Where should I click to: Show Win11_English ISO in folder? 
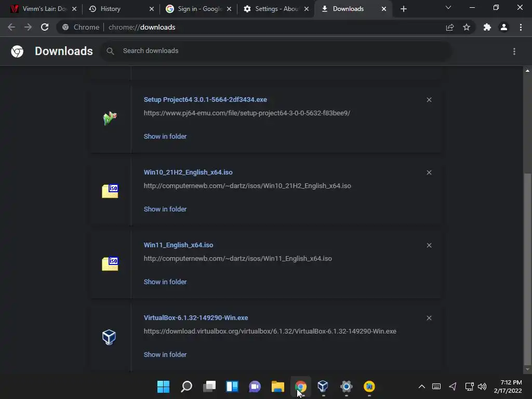tap(165, 282)
